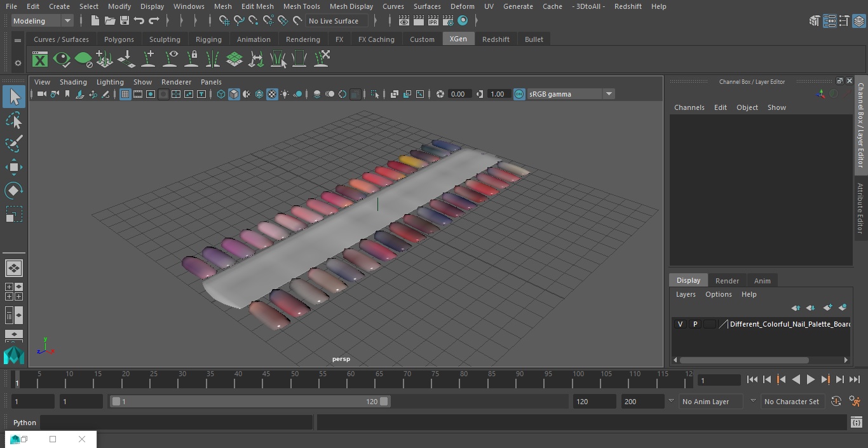Click the Save Scene icon
Screen dimensions: 868x448
click(x=125, y=21)
